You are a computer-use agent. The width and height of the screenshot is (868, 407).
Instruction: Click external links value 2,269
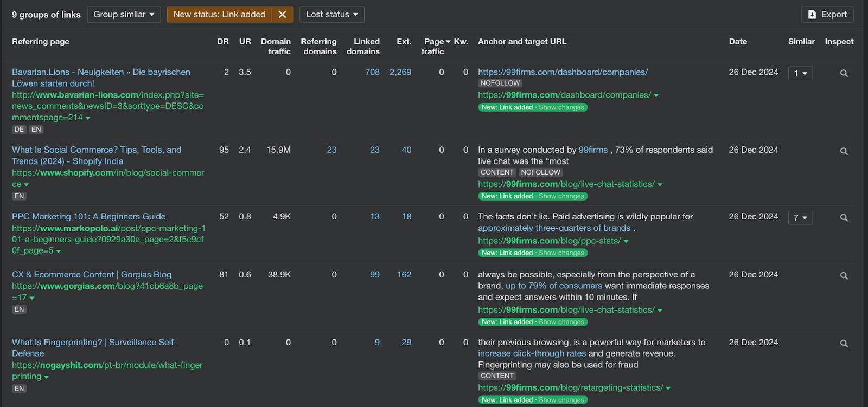(x=400, y=72)
